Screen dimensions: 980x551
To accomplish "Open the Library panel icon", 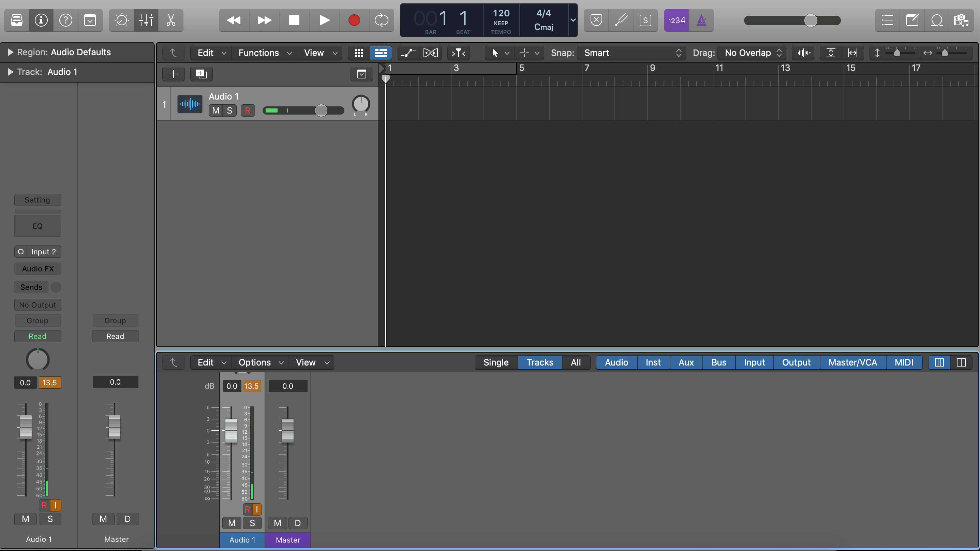I will pos(16,20).
